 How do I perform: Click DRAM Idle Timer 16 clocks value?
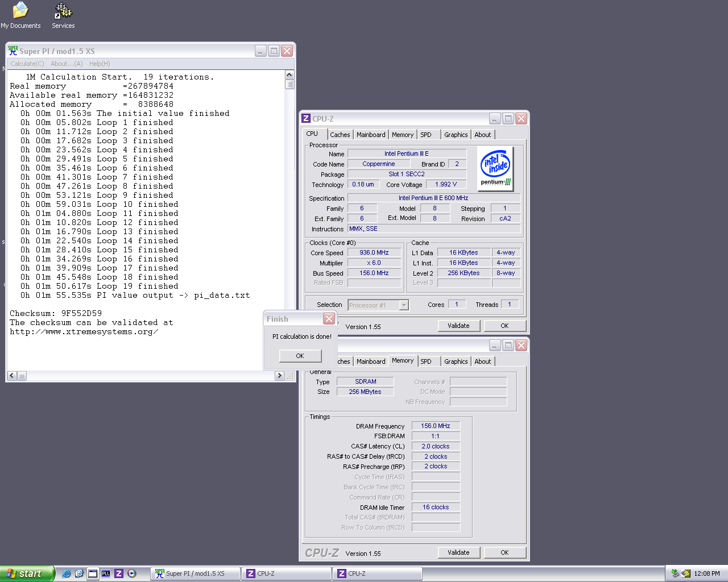[436, 507]
